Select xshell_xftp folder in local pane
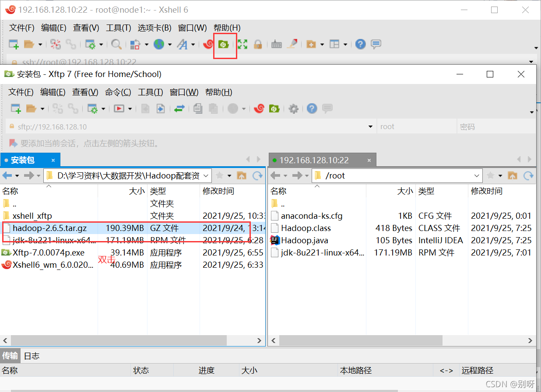 (x=32, y=216)
